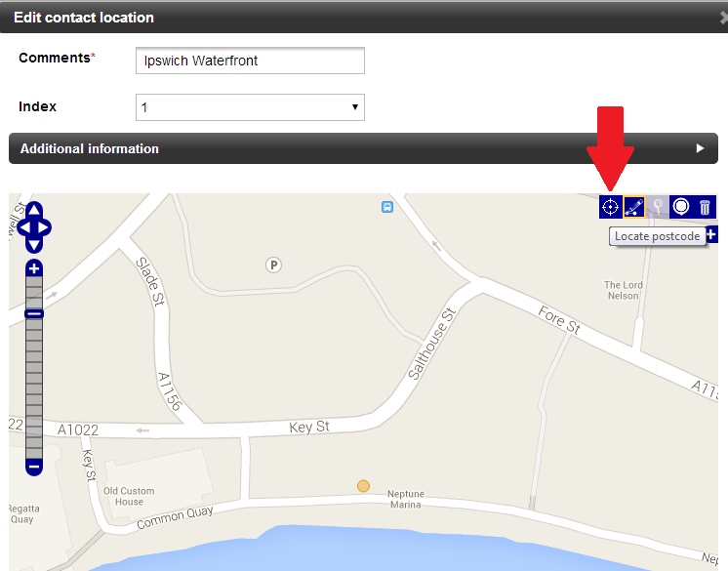Expand the layer switcher plus button
Screen dimensions: 728x571
tap(711, 234)
